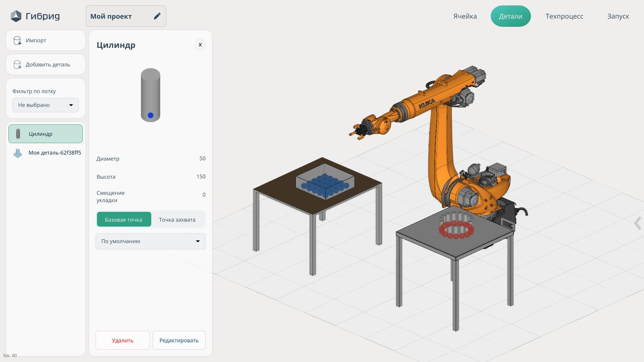
Task: Click the blue Моя деталь part icon
Action: click(18, 153)
